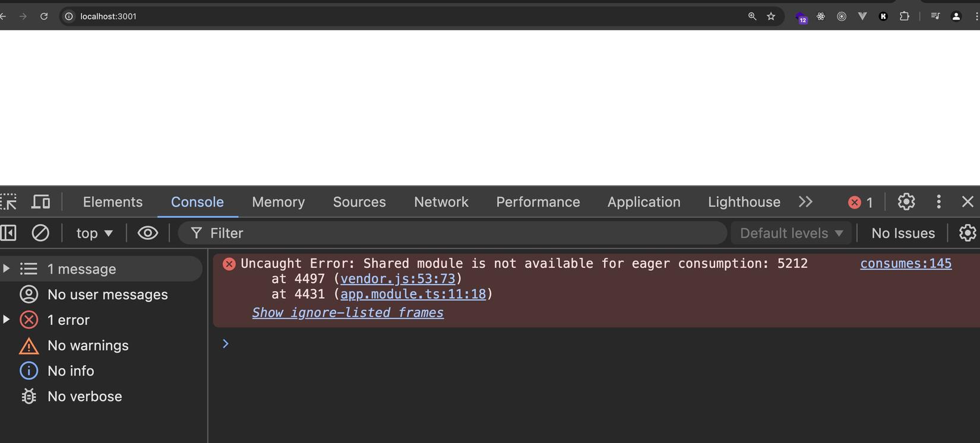The image size is (980, 443).
Task: Select the 1 message sidebar row
Action: pos(101,269)
